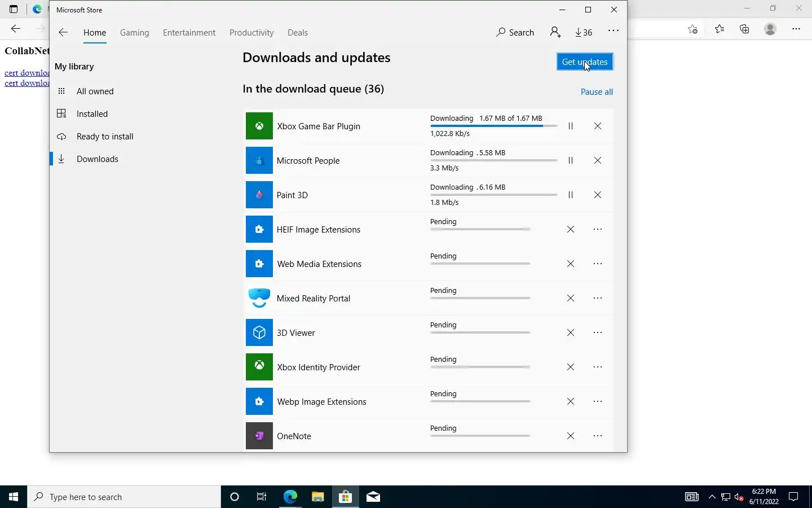This screenshot has height=508, width=812.
Task: Open the Windows Start menu
Action: tap(14, 497)
